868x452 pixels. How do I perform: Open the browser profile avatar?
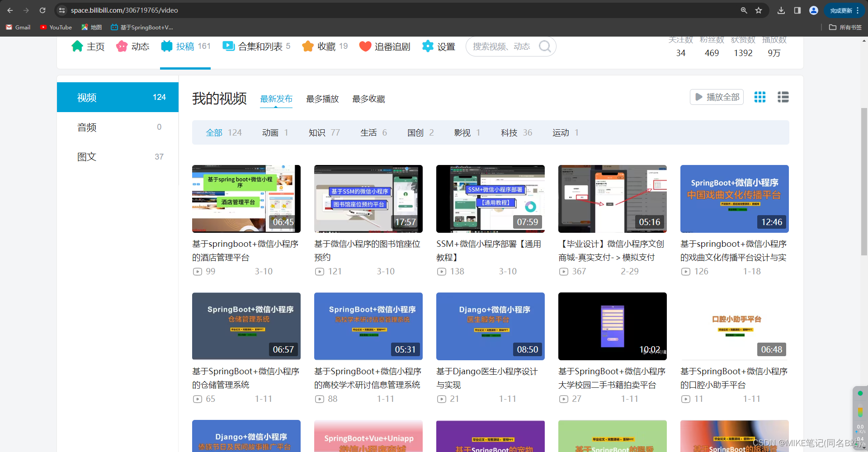[814, 10]
